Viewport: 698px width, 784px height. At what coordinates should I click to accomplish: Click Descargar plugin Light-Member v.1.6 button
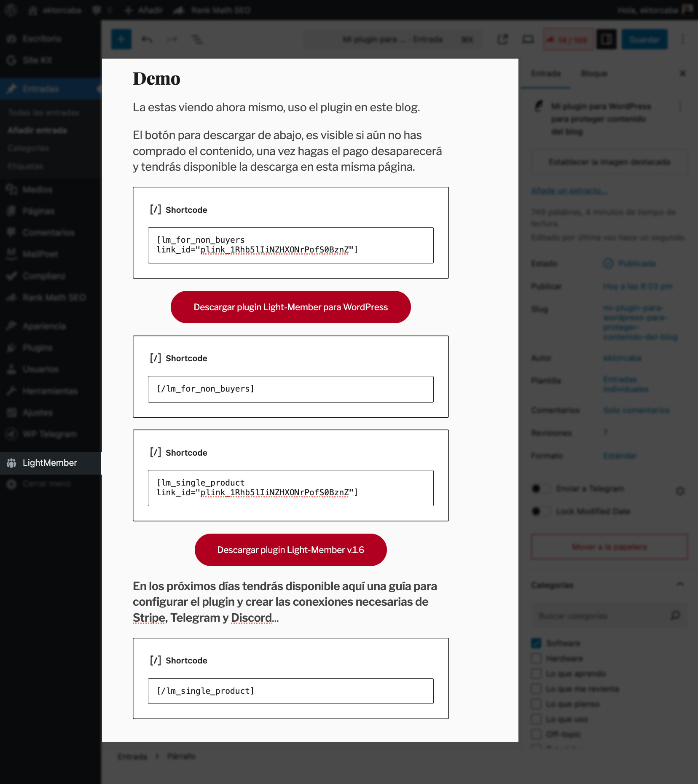[x=291, y=550]
